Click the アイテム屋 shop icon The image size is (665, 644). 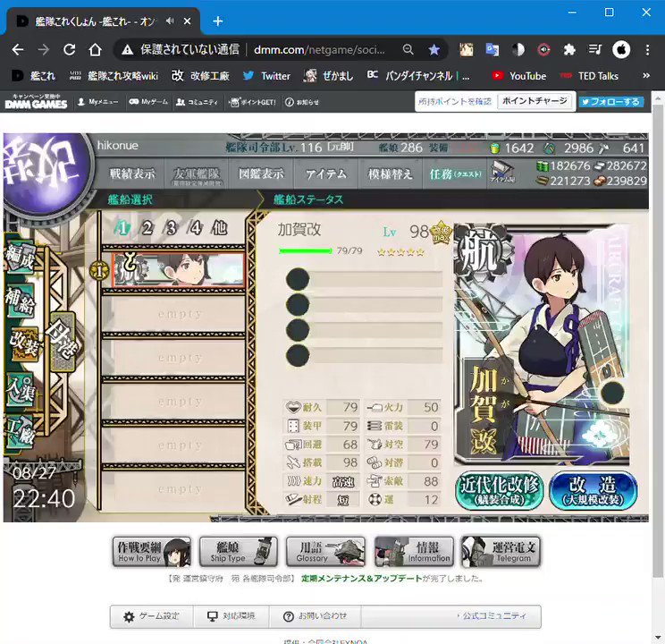coord(503,172)
